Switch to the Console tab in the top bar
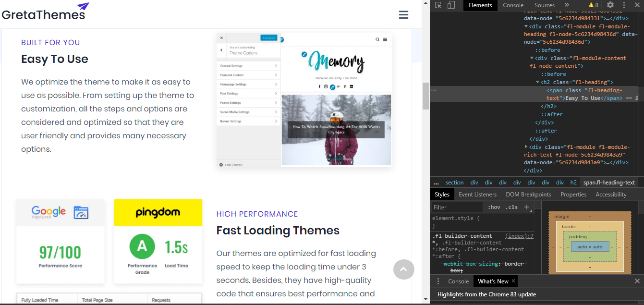The width and height of the screenshot is (644, 305). (x=513, y=5)
